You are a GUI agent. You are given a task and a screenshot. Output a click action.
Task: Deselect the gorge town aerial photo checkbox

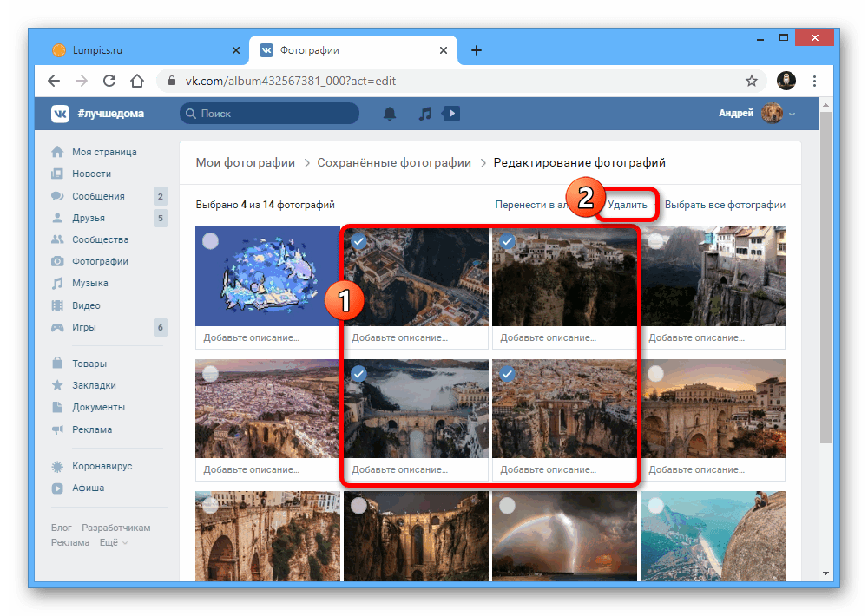coord(507,374)
